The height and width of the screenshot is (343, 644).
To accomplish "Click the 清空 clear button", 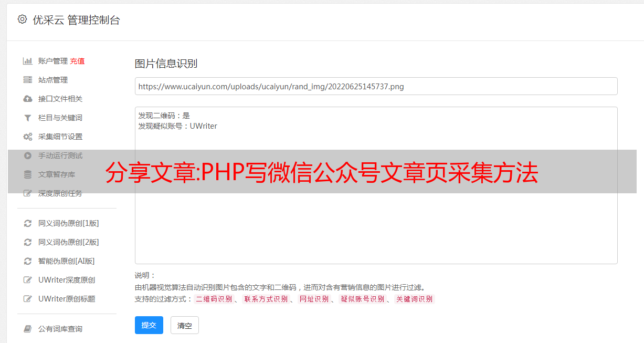I will click(x=185, y=325).
